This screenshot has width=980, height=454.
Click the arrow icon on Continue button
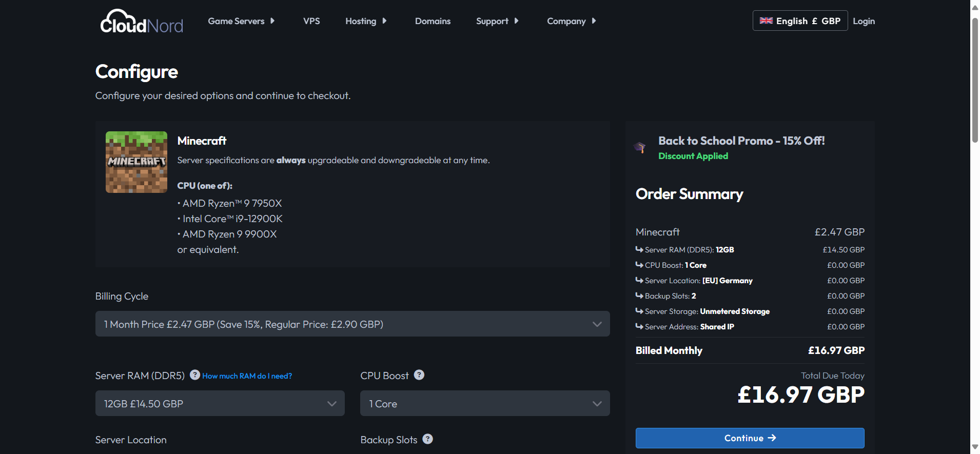pos(772,438)
